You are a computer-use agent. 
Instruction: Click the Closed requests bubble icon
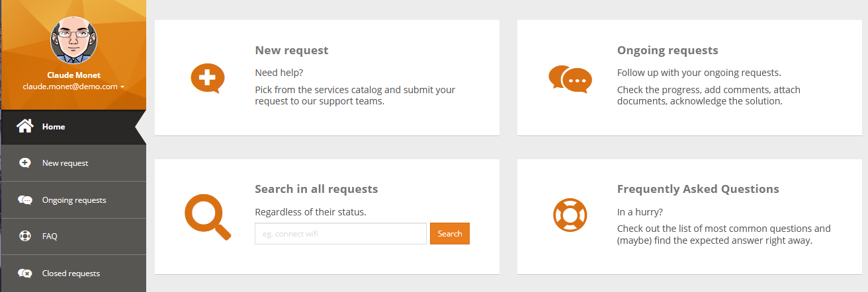(25, 273)
